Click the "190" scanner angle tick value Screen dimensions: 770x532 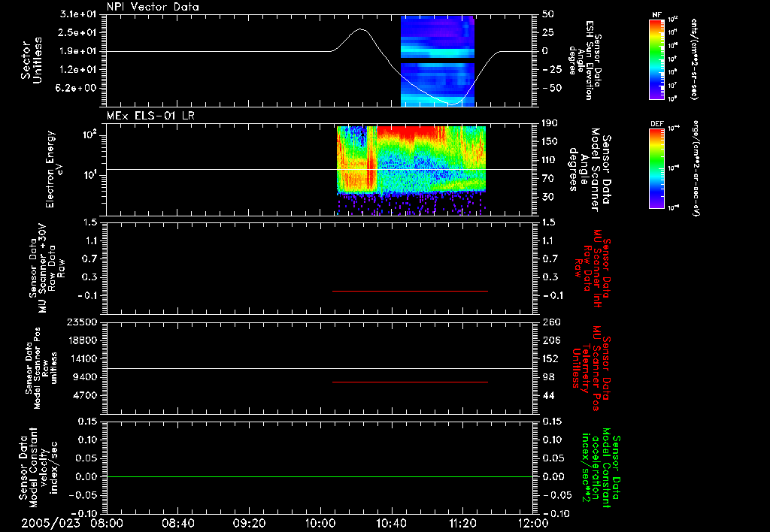[x=550, y=123]
